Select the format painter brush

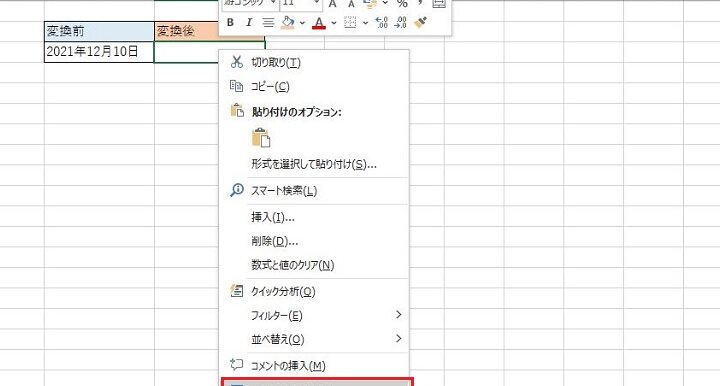(x=420, y=22)
